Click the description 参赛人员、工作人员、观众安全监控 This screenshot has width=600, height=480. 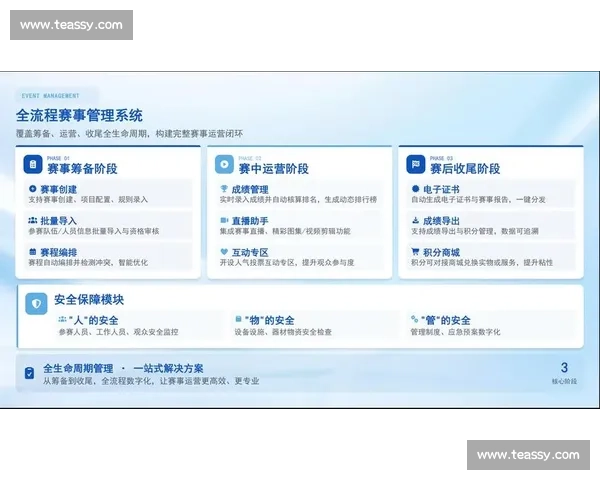[118, 332]
